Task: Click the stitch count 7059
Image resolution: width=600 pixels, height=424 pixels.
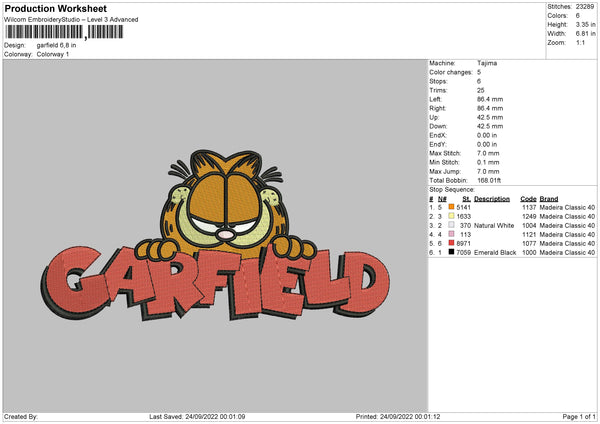Action: point(463,253)
